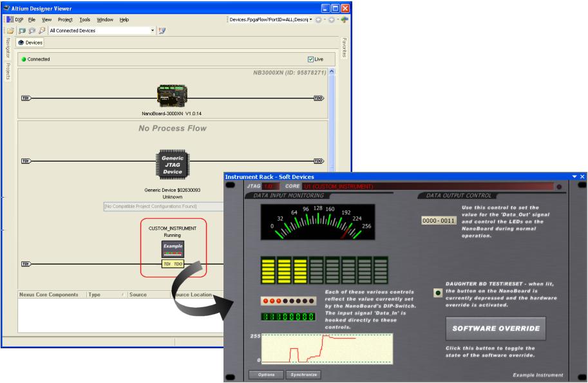Sort by Type column header
The width and height of the screenshot is (588, 383).
point(107,295)
